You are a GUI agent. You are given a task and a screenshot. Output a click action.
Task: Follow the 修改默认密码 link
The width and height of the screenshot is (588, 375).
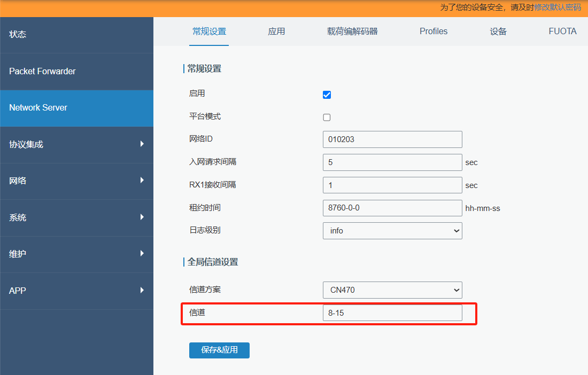tap(558, 7)
